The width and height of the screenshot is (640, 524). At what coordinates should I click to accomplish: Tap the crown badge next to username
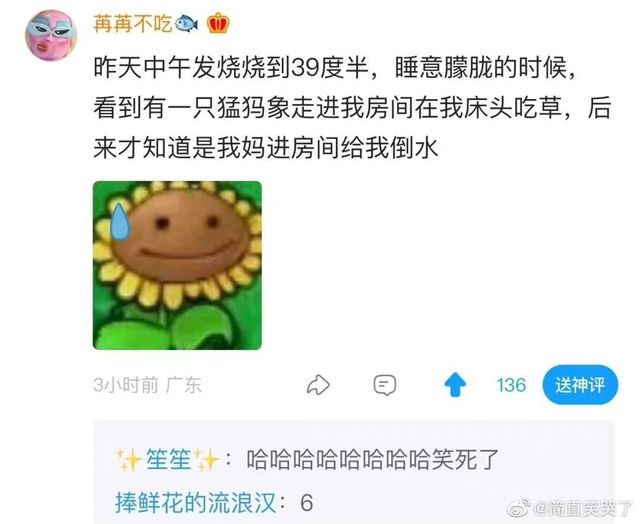click(218, 23)
